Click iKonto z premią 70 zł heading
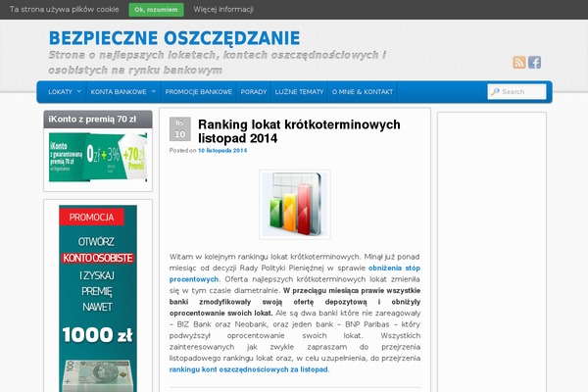This screenshot has width=588, height=392. 92,120
